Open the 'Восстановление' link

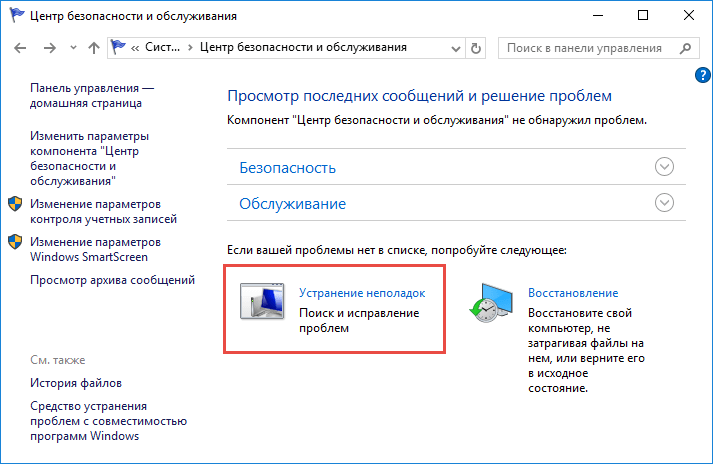573,293
